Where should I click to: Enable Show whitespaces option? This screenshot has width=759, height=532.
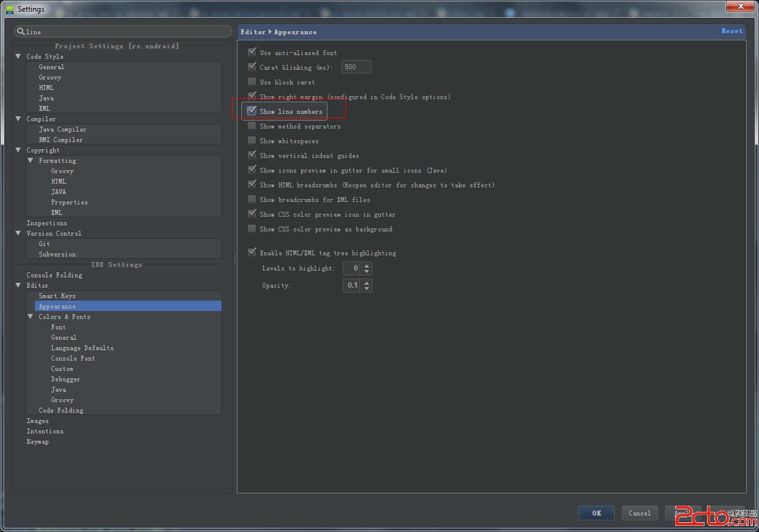[x=252, y=140]
